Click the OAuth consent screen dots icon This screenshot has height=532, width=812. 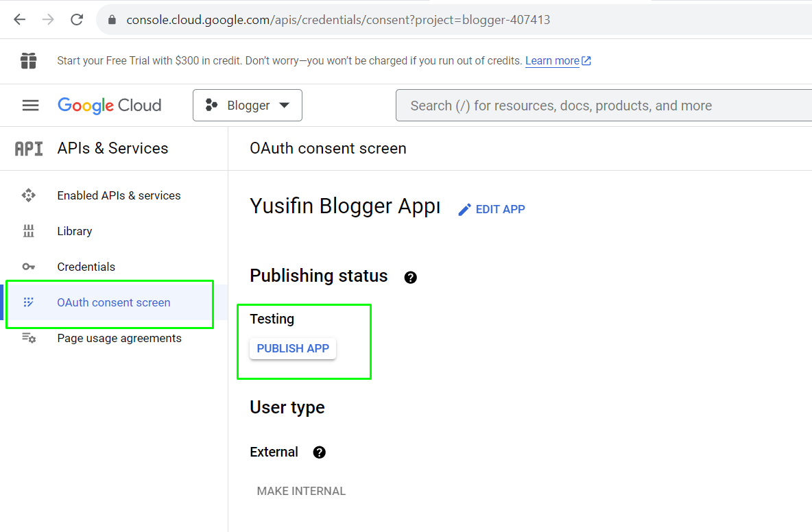[29, 302]
